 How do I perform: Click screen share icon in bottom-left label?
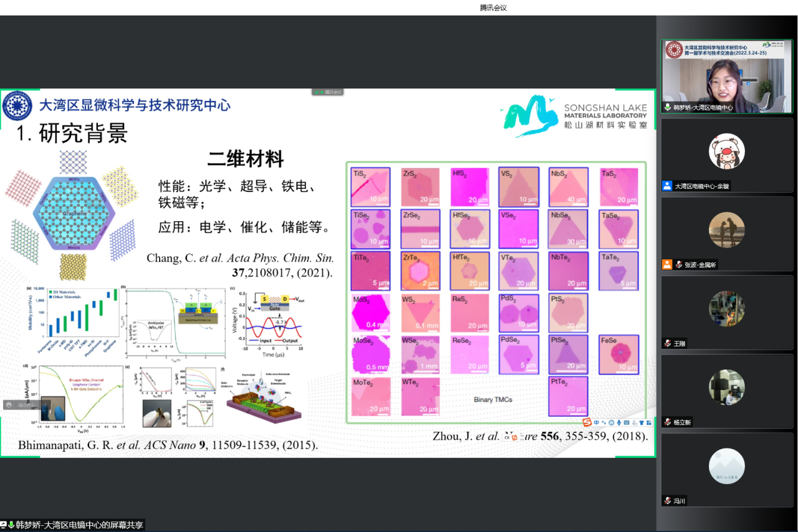4,525
